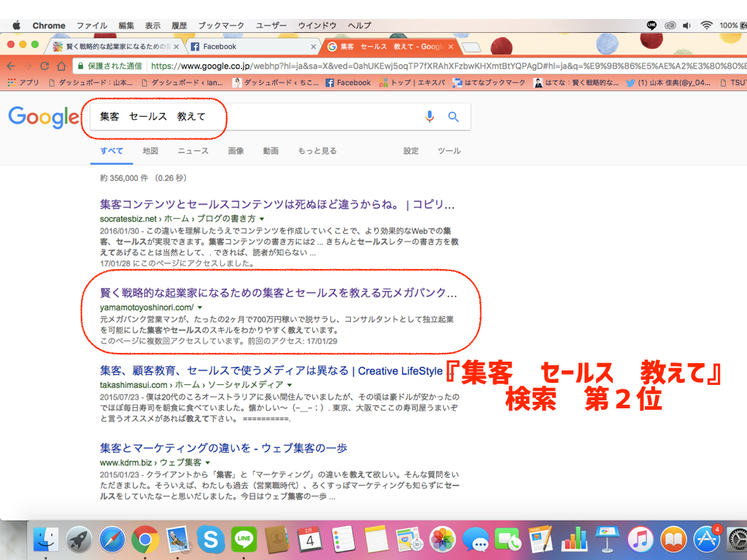Open Twitter 山本 佳典 bookmark
747x560 pixels.
tap(668, 83)
